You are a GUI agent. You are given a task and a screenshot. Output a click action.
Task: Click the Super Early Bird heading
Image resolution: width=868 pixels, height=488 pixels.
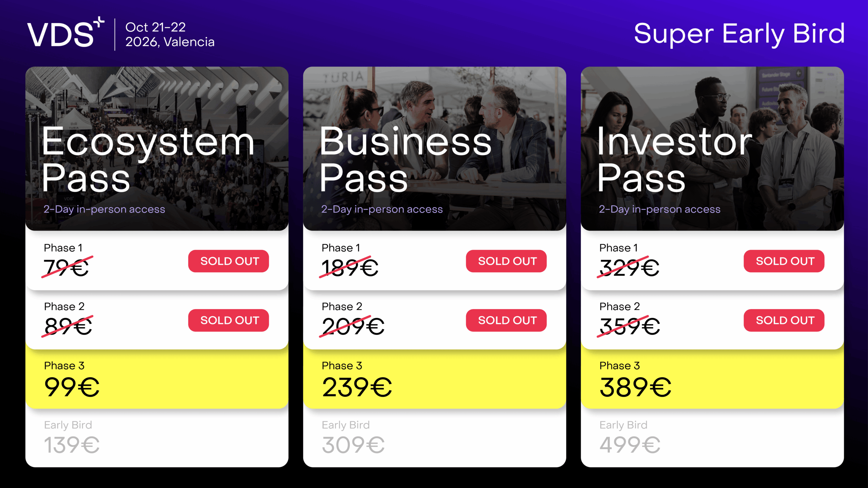coord(739,34)
